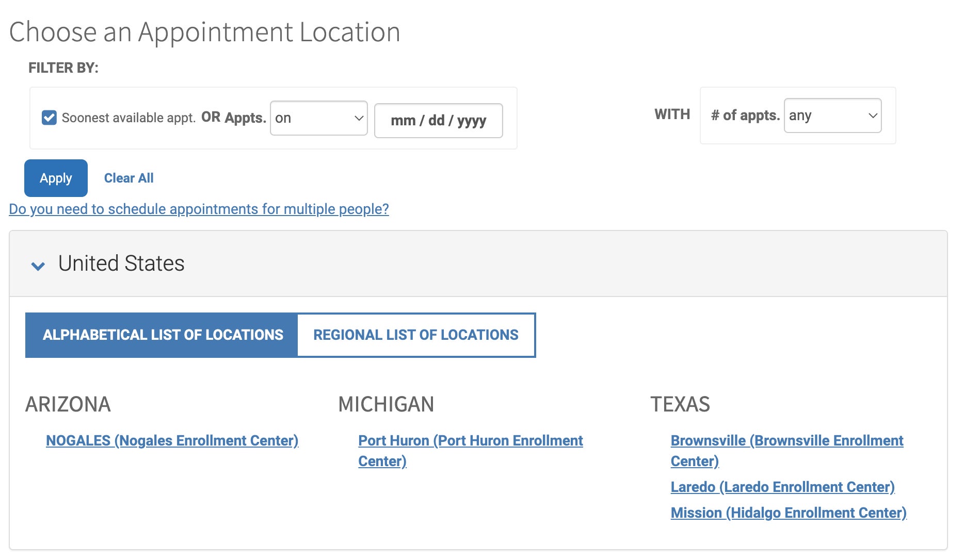Click the 'Soonest available appt.' label text
The width and height of the screenshot is (964, 560).
tap(128, 118)
